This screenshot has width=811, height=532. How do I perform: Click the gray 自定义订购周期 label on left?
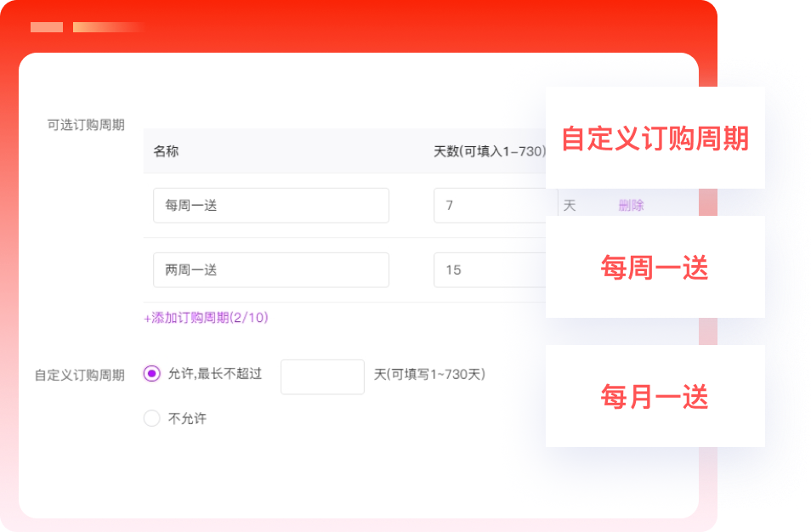click(x=79, y=375)
